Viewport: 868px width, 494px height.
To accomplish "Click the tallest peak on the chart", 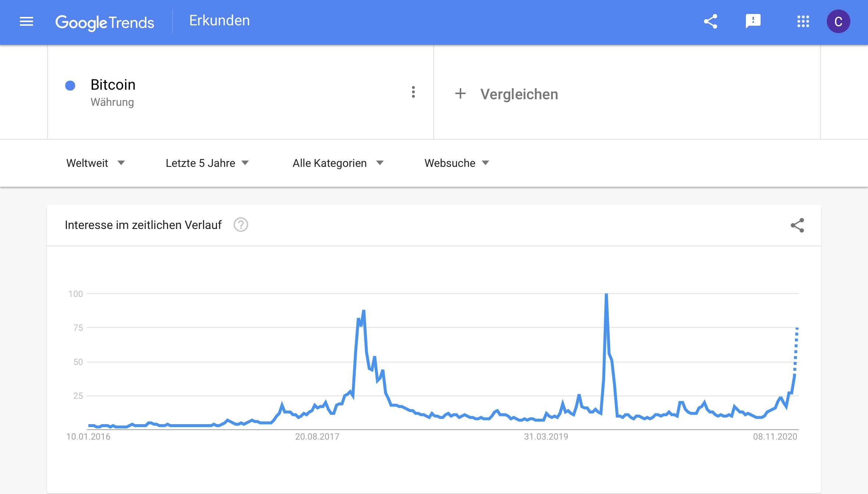I will click(606, 295).
